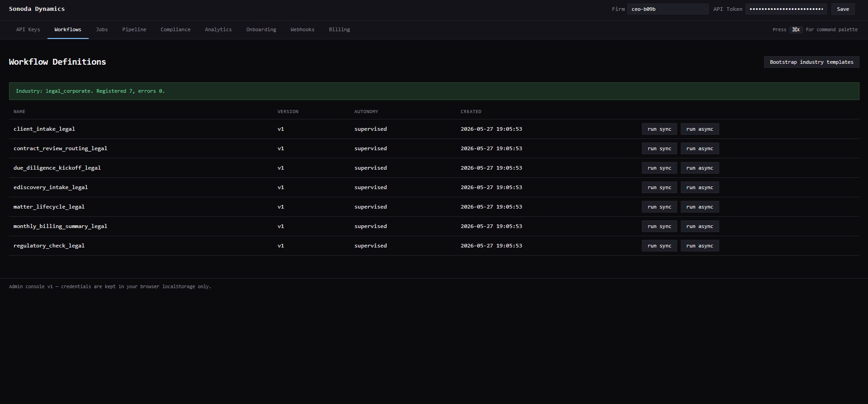
Task: Select the client_intake_legal workflow name
Action: click(44, 129)
